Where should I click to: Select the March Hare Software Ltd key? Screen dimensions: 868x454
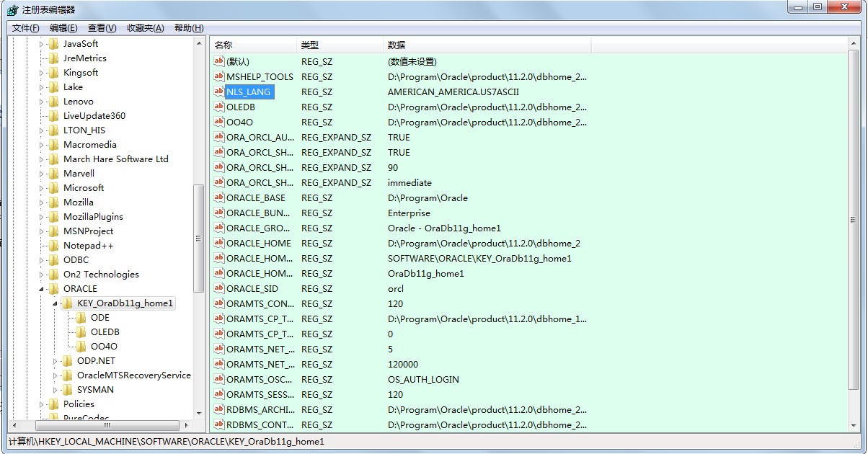(116, 159)
